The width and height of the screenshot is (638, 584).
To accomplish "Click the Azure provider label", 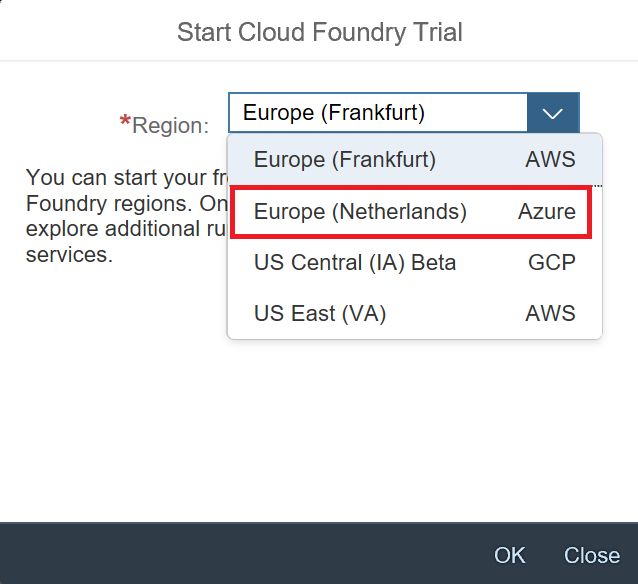I will pyautogui.click(x=547, y=212).
